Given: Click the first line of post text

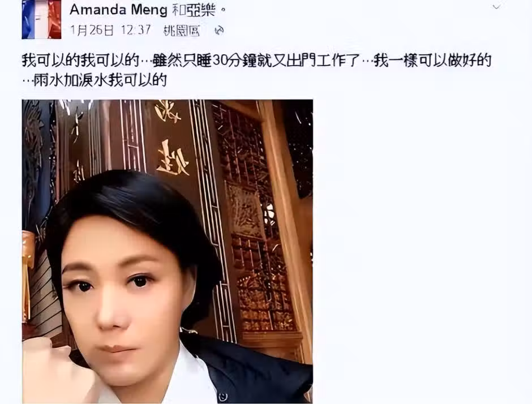Looking at the screenshot, I should click(256, 61).
